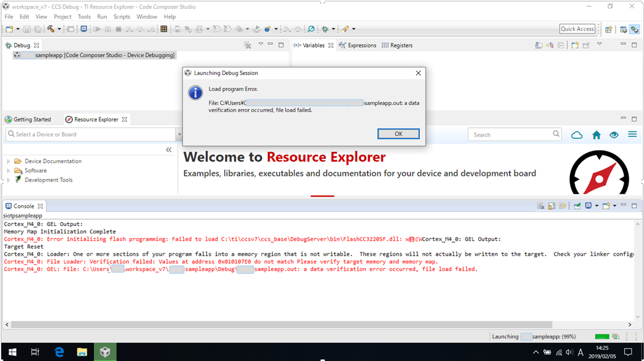Click the progress view icon in status bar
The height and width of the screenshot is (361, 644).
616,336
